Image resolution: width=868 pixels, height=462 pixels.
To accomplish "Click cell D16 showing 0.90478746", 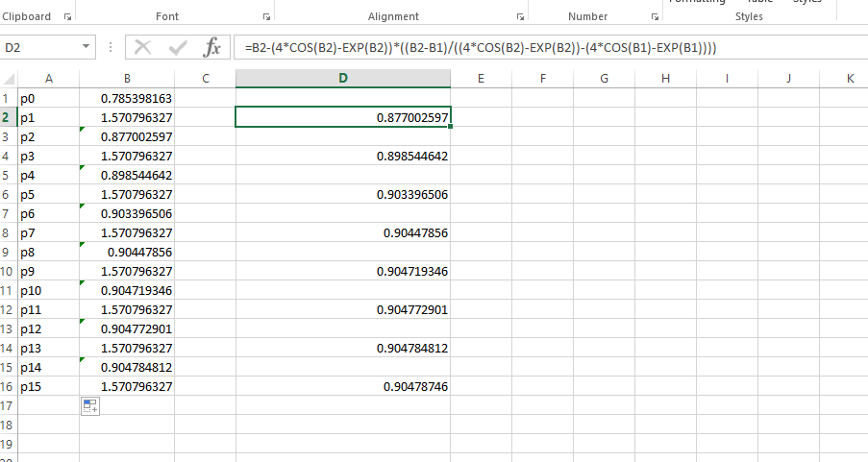I will coord(343,386).
